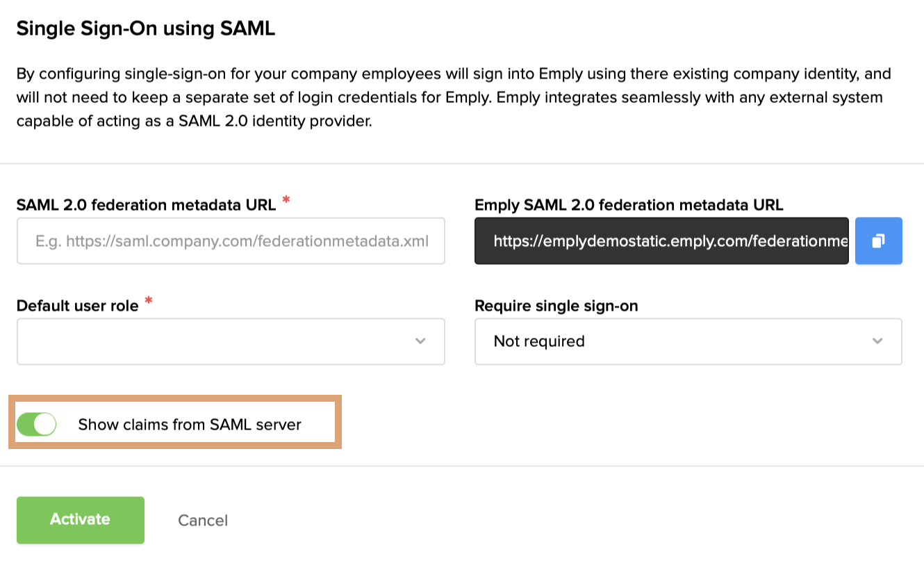Click the SAML 2.0 federation metadata URL input
This screenshot has height=563, width=924.
tap(231, 241)
